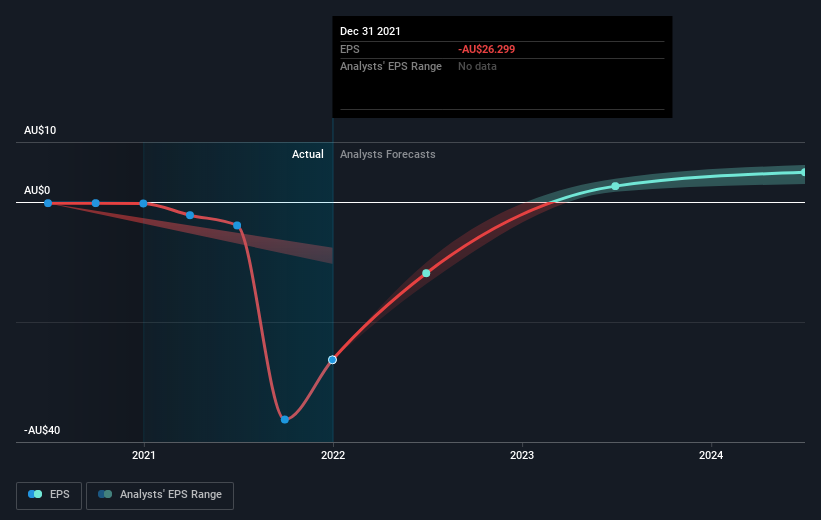Image resolution: width=821 pixels, height=520 pixels.
Task: Click the Actual section label
Action: 308,154
